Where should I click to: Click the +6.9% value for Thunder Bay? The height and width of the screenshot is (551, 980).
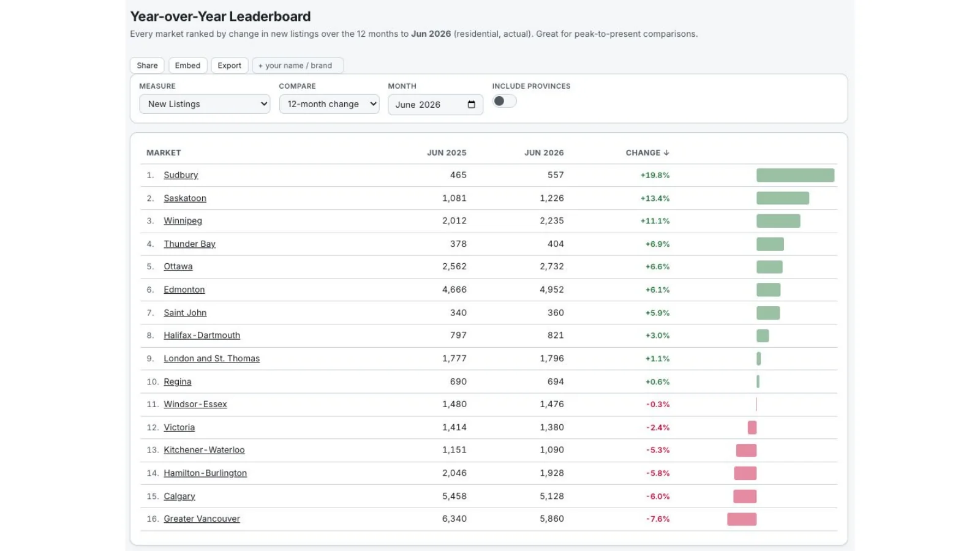[657, 244]
